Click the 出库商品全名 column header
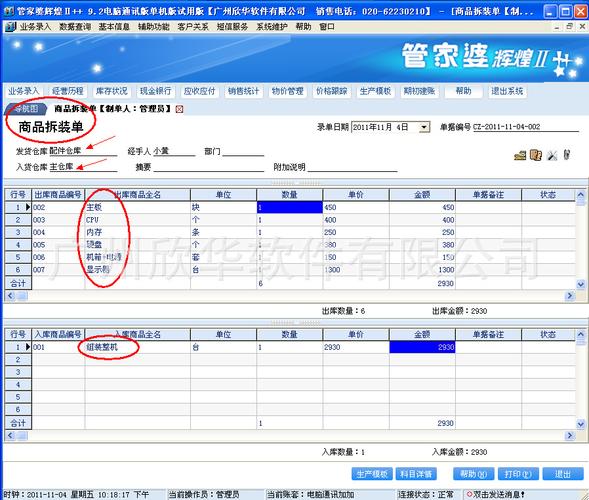This screenshot has width=589, height=500. pos(137,195)
